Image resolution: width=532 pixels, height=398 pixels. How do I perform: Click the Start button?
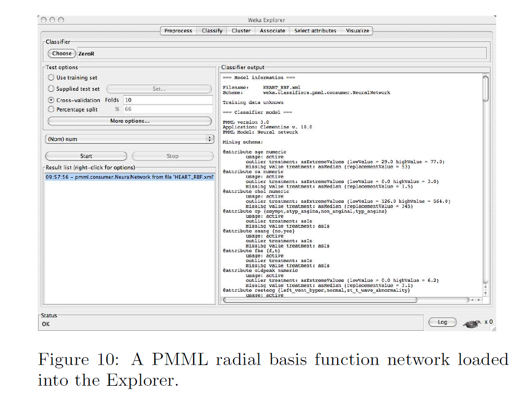pyautogui.click(x=86, y=156)
